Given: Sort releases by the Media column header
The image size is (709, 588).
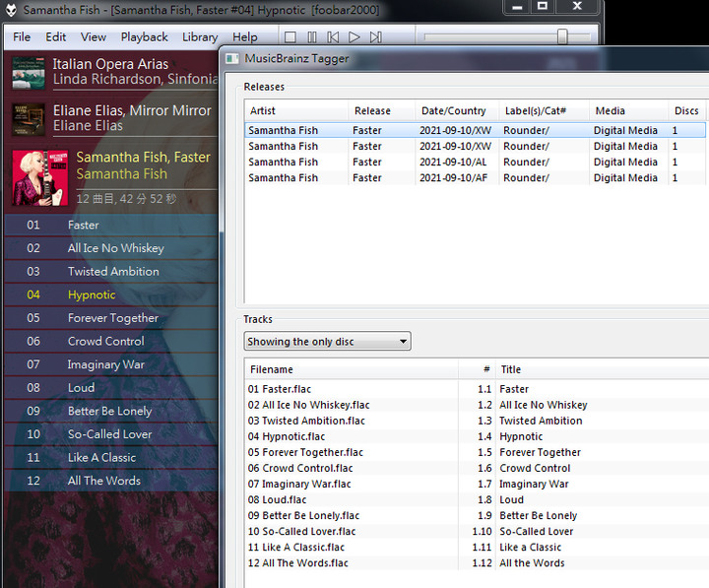Looking at the screenshot, I should pos(629,111).
